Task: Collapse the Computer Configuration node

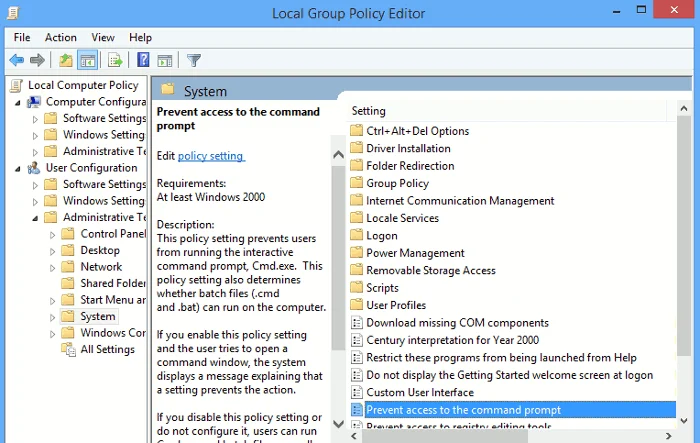Action: (x=18, y=103)
